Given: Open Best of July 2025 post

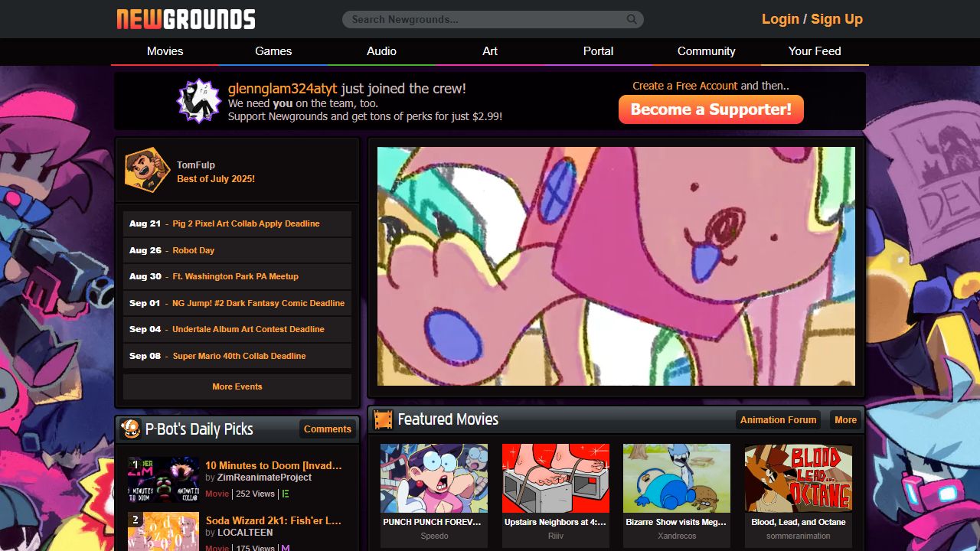Looking at the screenshot, I should [216, 178].
